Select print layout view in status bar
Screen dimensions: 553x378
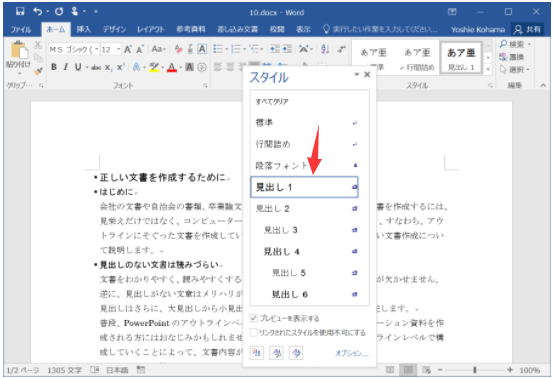pos(408,370)
